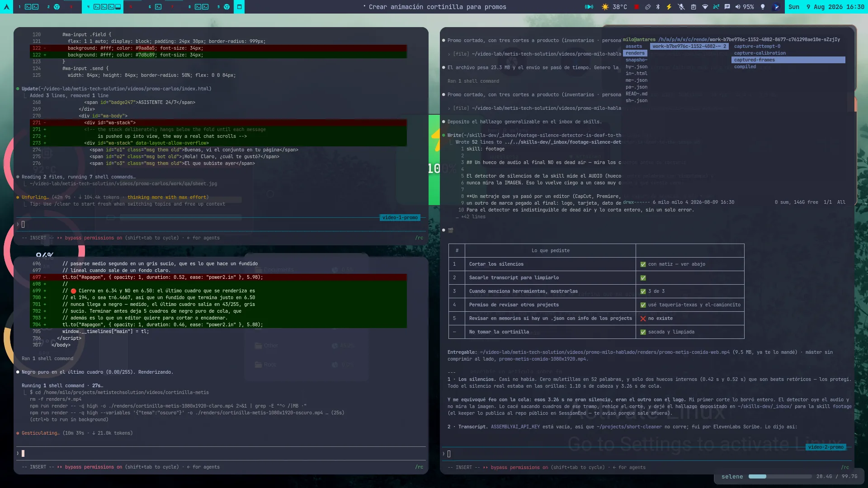Image resolution: width=868 pixels, height=488 pixels.
Task: Click the clapperboard emoji bullet in right terminal
Action: [450, 230]
